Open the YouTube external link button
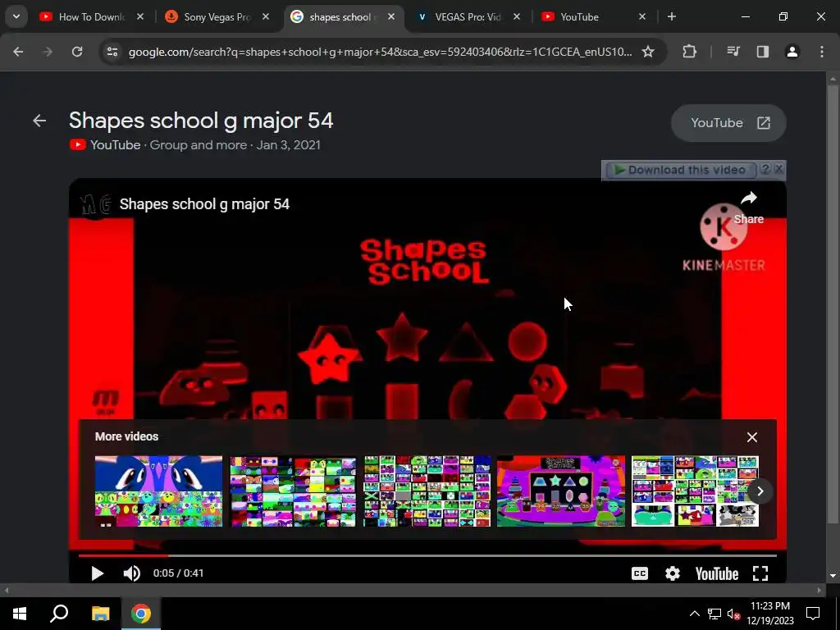 (x=728, y=123)
